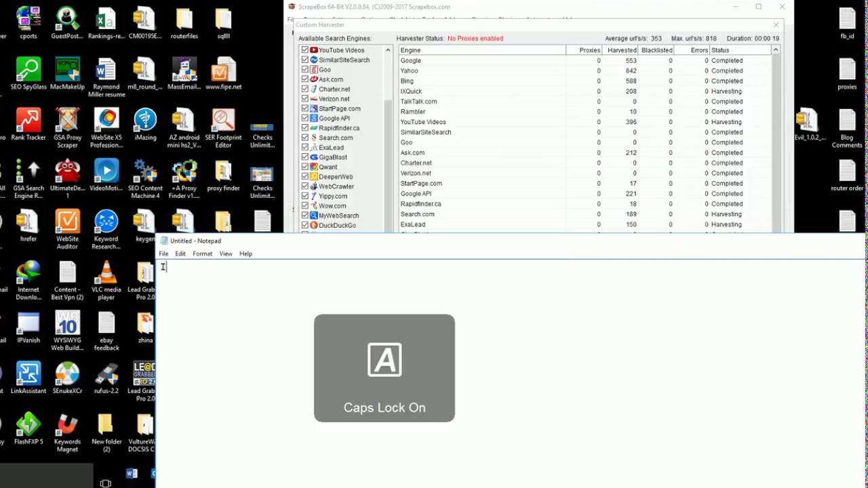
Task: Open the Notepad View menu
Action: pyautogui.click(x=226, y=253)
